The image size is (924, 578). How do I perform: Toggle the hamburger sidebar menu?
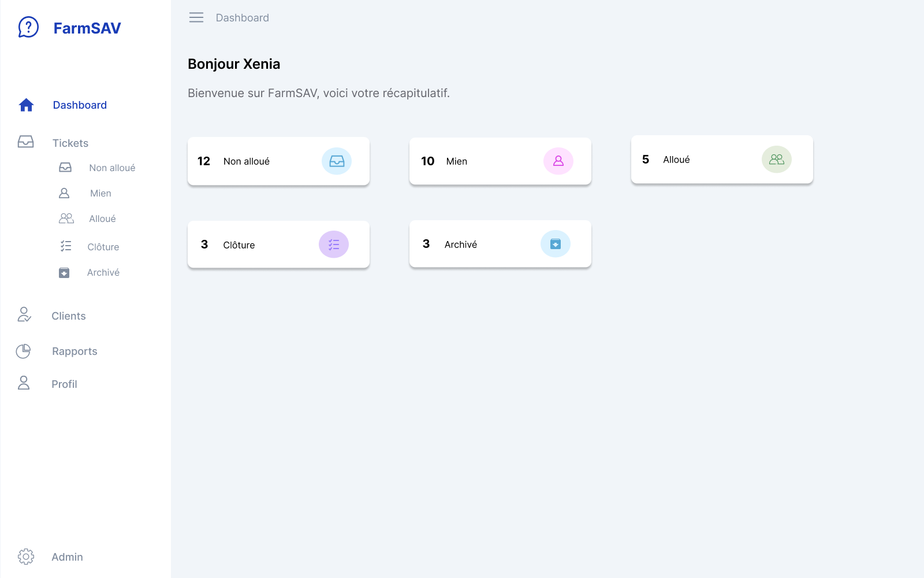pyautogui.click(x=196, y=18)
